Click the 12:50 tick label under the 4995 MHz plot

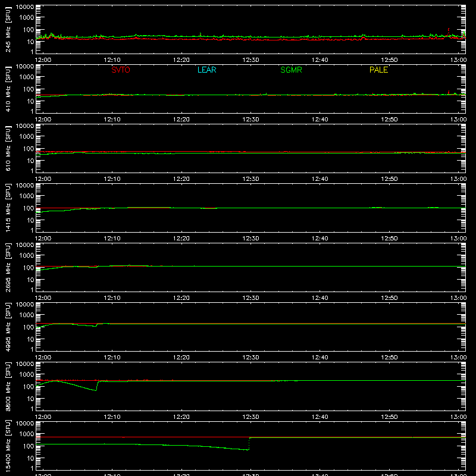click(389, 358)
